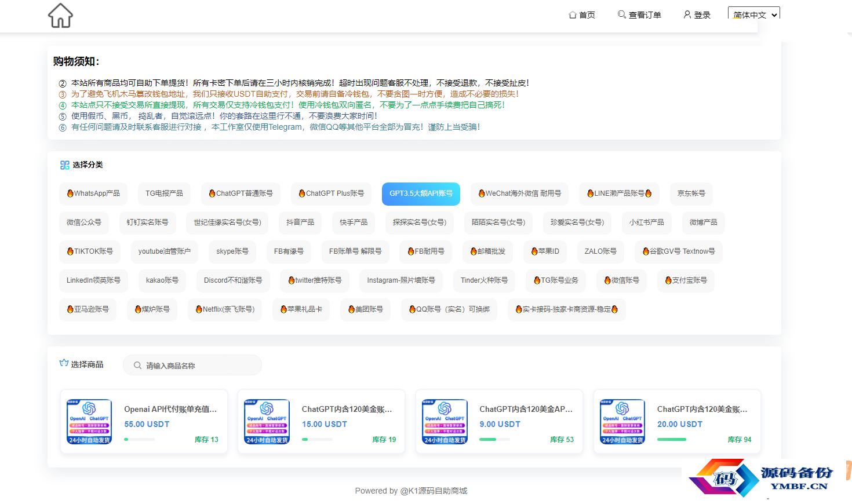Open the youtube油管账户 category
Viewport: 852px width, 504px height.
click(165, 251)
